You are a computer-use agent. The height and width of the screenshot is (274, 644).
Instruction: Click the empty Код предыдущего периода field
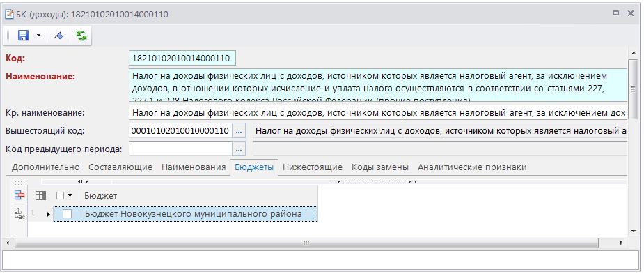coord(181,149)
